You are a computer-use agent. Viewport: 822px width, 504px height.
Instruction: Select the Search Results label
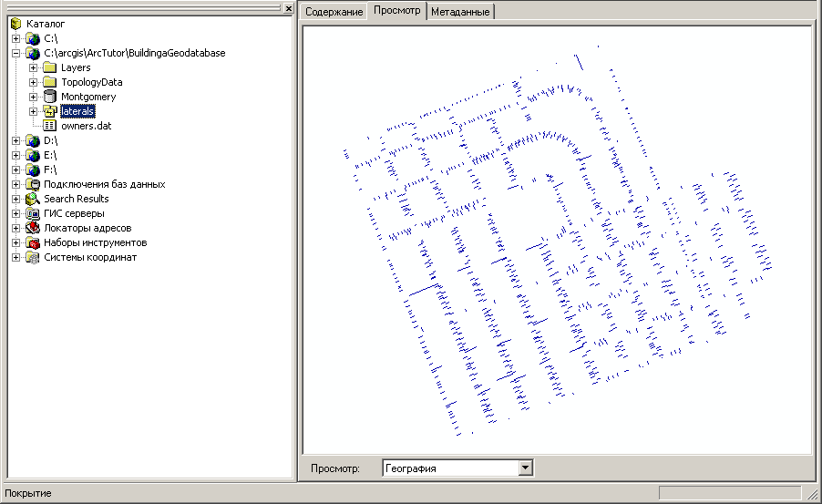(76, 199)
